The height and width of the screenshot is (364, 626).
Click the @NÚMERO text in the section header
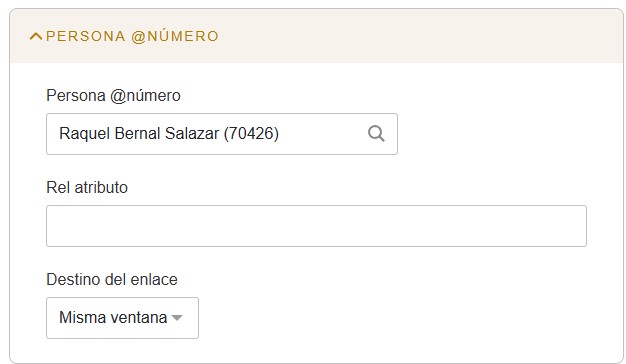click(x=175, y=36)
